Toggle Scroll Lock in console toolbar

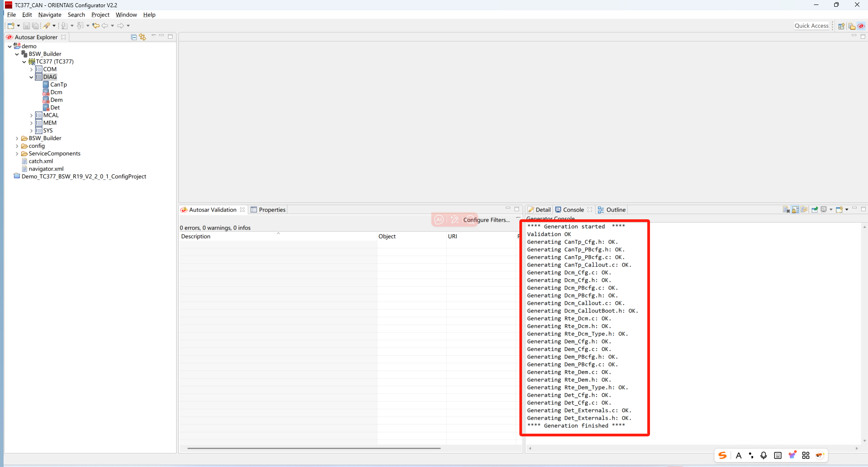click(795, 210)
